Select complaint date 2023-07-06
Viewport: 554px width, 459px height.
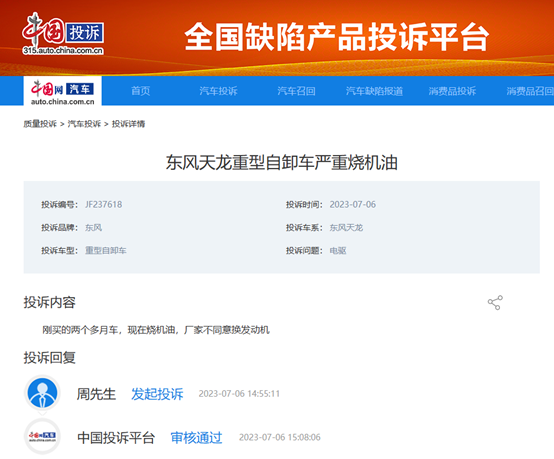[x=353, y=204]
